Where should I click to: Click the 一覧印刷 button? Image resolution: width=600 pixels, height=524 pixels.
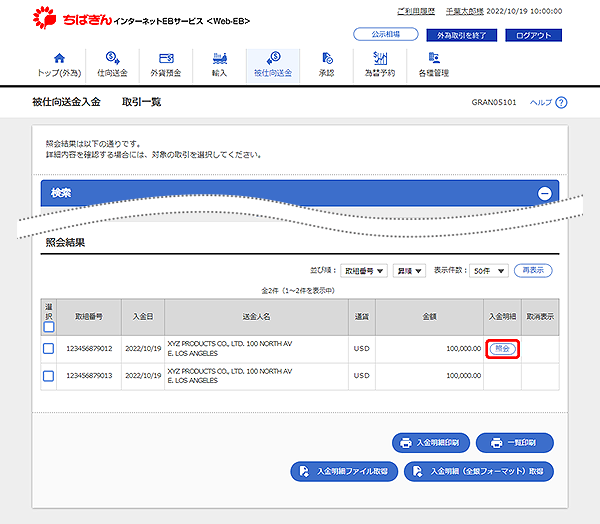tap(515, 443)
